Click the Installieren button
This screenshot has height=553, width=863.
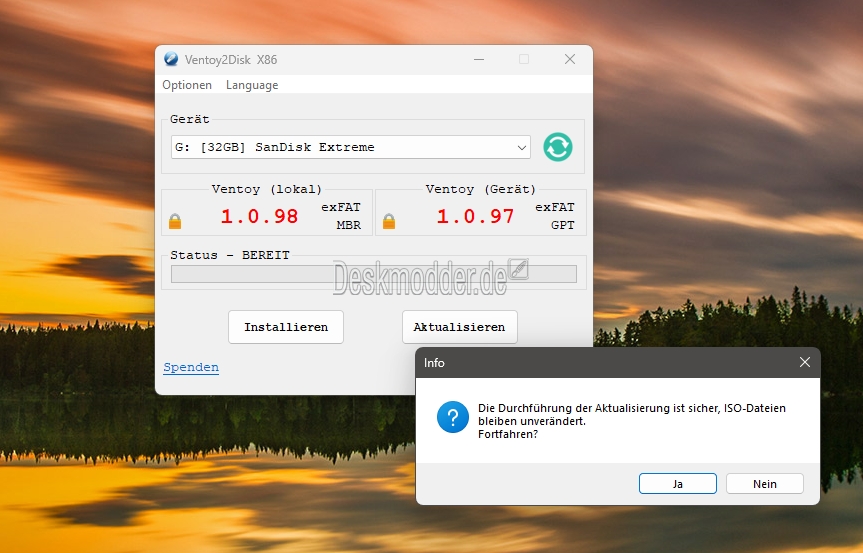(286, 327)
